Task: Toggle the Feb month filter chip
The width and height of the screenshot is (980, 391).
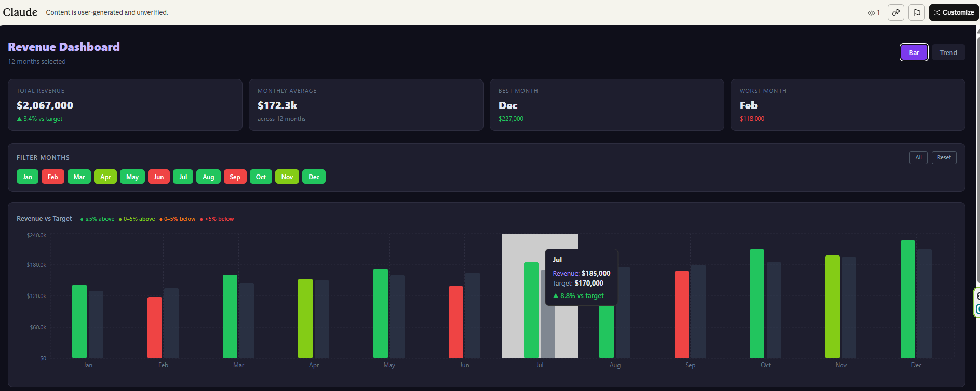Action: click(53, 177)
